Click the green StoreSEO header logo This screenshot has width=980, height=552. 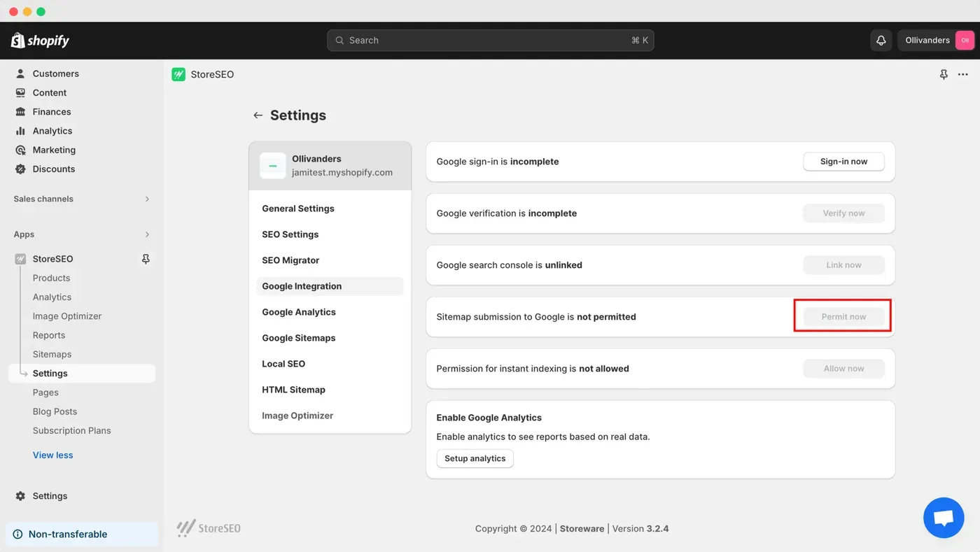coord(178,74)
